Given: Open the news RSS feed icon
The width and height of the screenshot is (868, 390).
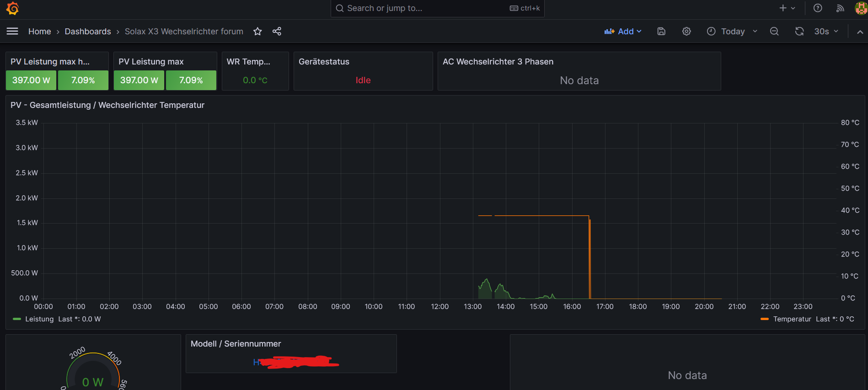Looking at the screenshot, I should [840, 8].
